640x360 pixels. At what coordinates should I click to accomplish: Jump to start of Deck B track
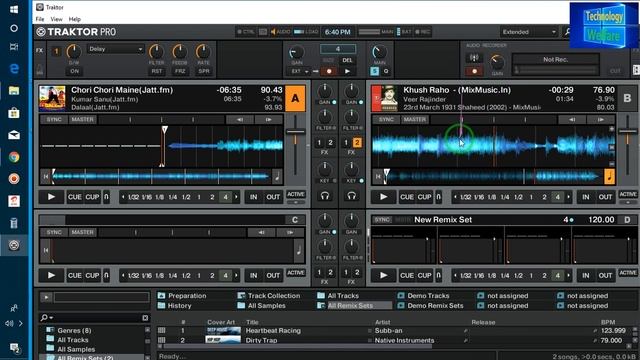click(x=378, y=177)
